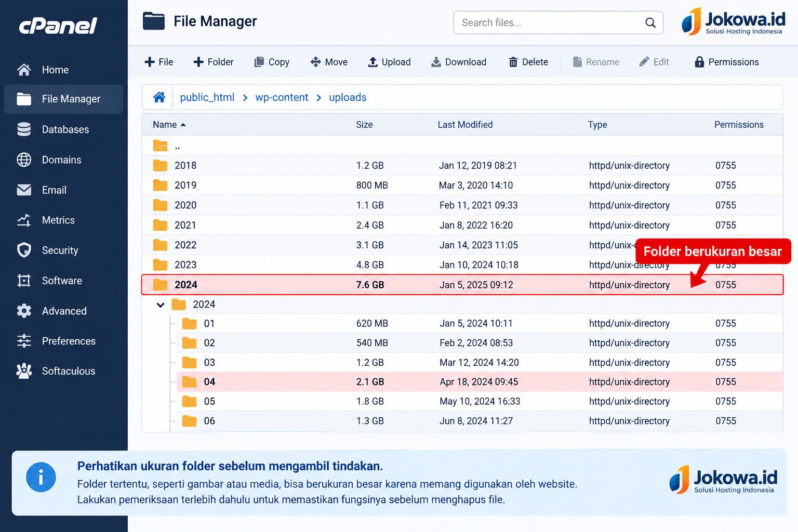The image size is (798, 532).
Task: Click the Upload toolbar button
Action: click(x=389, y=62)
